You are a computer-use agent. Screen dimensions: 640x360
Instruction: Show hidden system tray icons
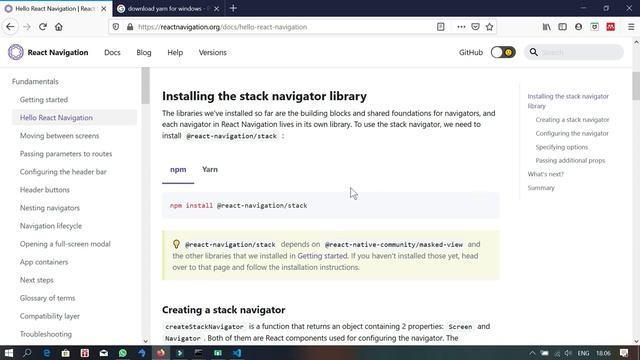(x=532, y=353)
